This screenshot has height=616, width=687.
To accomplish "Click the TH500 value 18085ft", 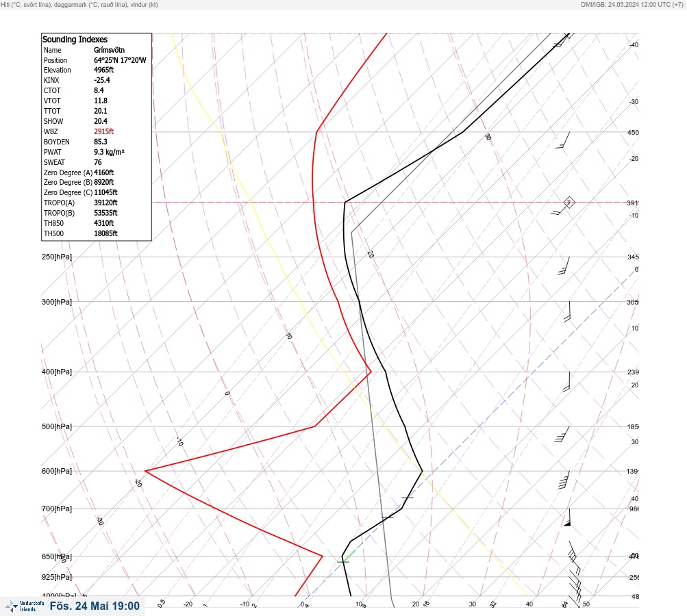I will coord(105,233).
